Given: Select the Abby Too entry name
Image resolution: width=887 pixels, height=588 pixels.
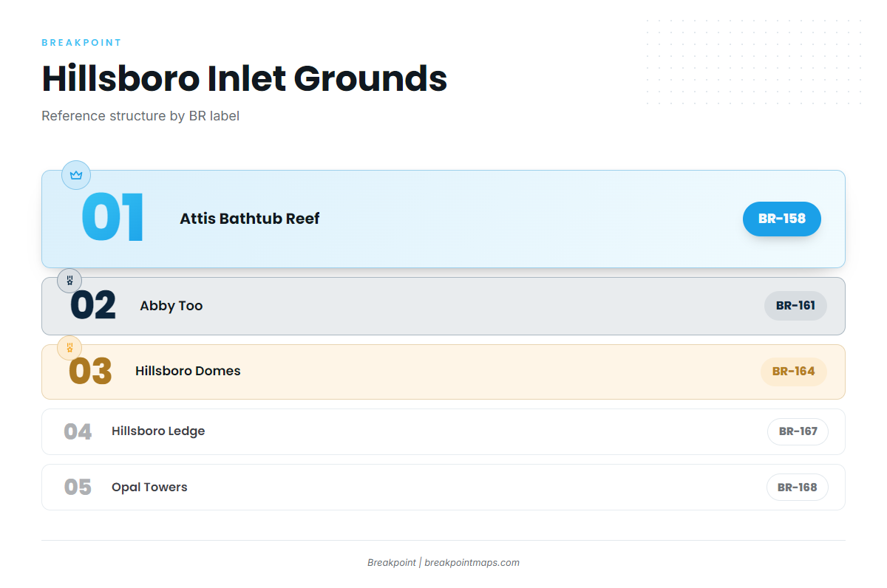Looking at the screenshot, I should click(x=171, y=306).
